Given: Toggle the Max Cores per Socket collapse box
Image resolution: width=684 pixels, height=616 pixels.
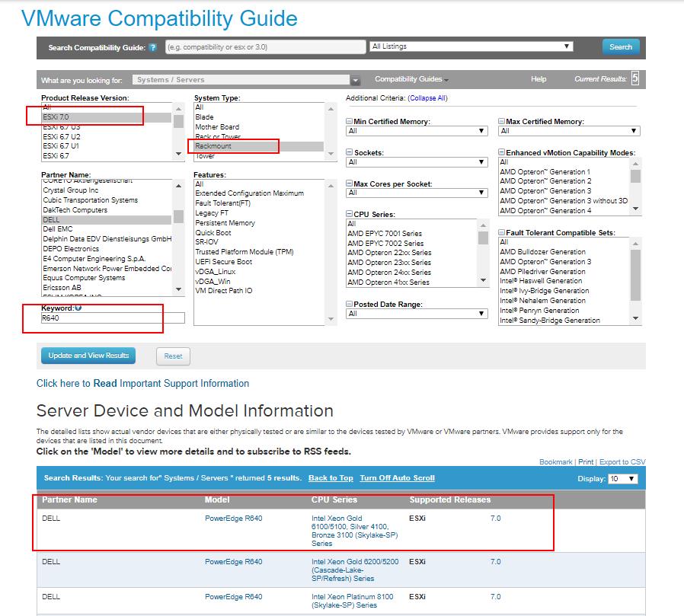Looking at the screenshot, I should (349, 184).
